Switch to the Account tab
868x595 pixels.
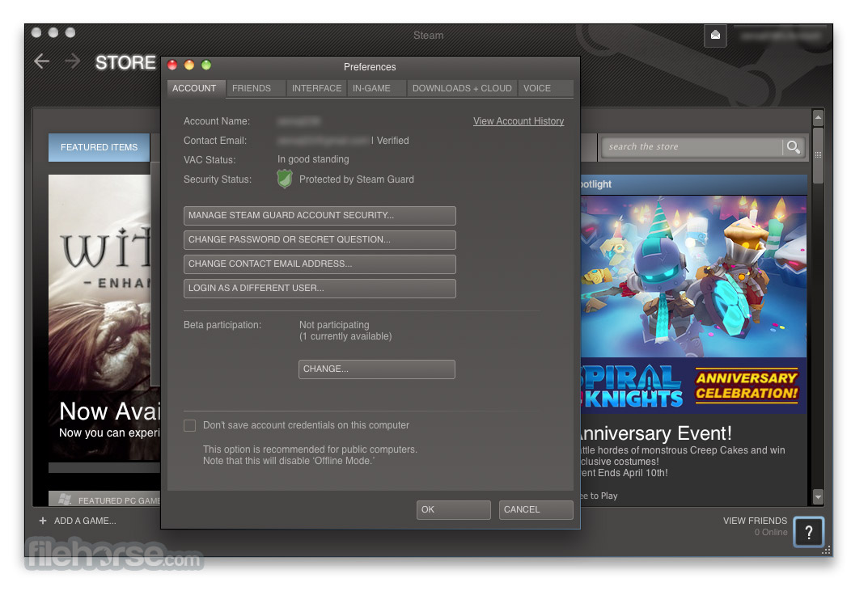click(196, 88)
